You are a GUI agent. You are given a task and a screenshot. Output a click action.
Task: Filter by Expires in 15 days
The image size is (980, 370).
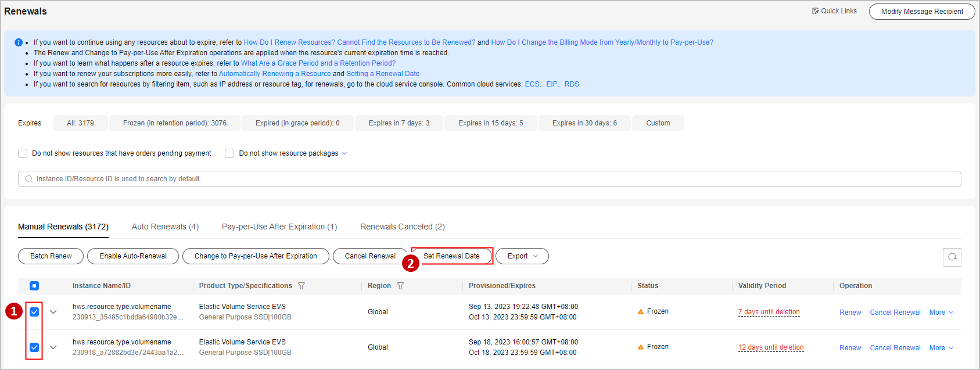491,123
